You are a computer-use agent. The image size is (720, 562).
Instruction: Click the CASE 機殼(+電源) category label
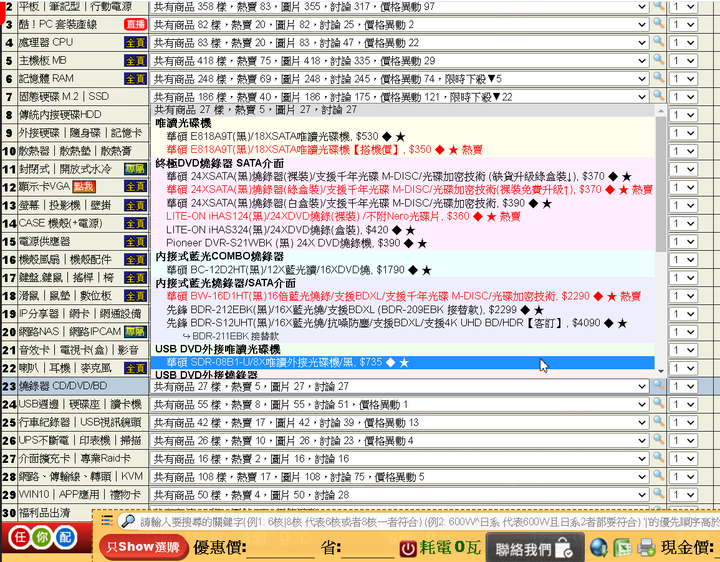(x=61, y=224)
